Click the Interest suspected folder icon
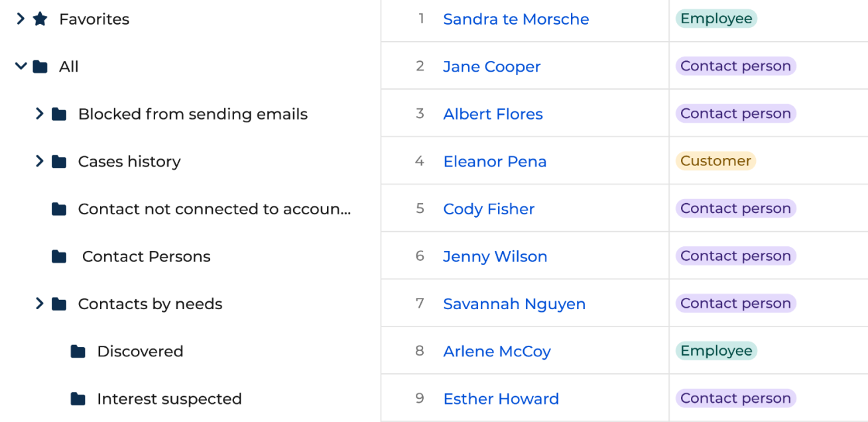The width and height of the screenshot is (868, 422). click(x=78, y=399)
